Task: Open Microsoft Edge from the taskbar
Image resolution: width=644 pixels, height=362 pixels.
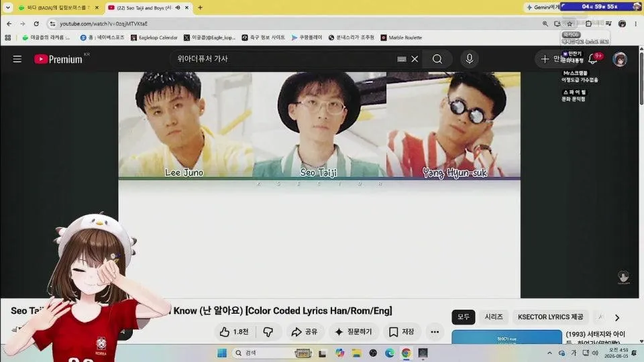Action: (x=389, y=353)
